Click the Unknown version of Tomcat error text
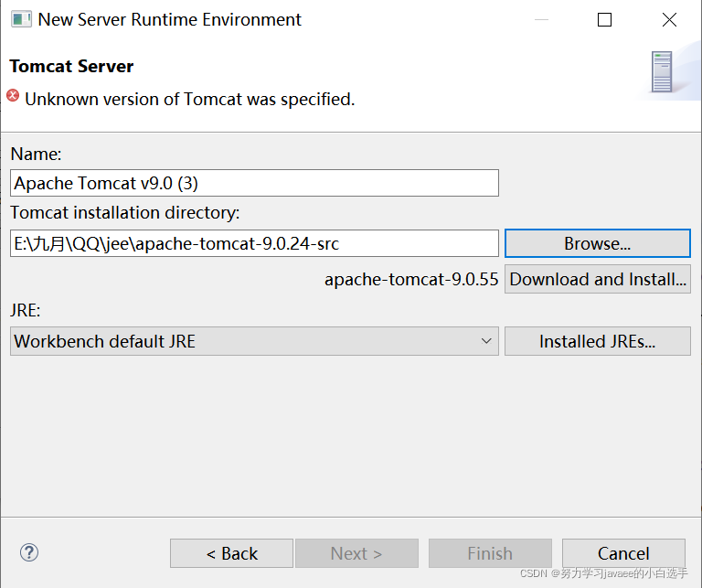Screen dimensions: 702x588 point(190,99)
